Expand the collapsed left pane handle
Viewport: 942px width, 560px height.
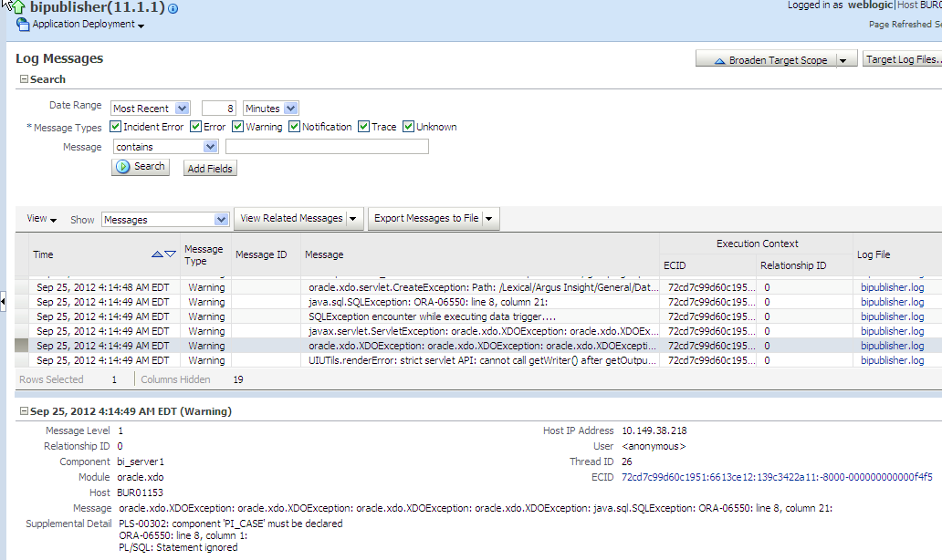click(x=3, y=301)
